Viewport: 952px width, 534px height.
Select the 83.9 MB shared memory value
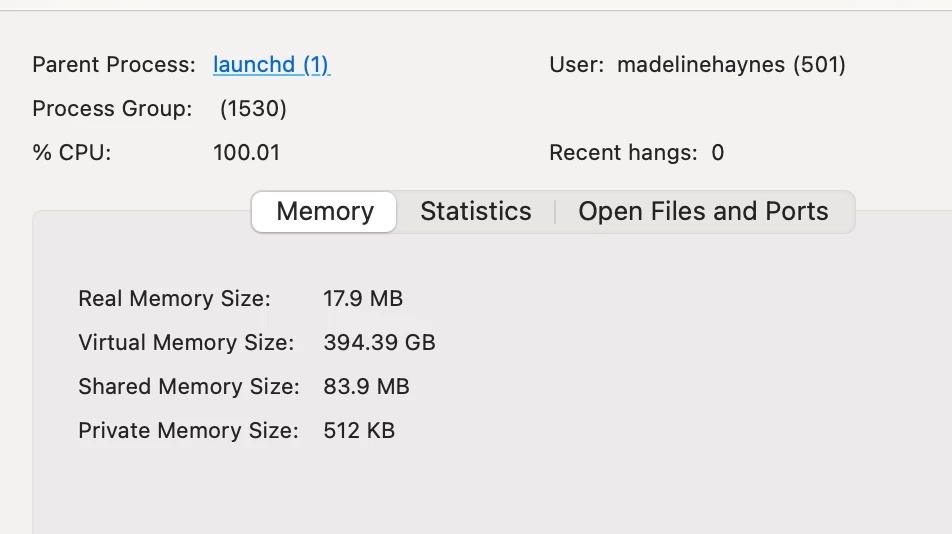click(x=366, y=387)
